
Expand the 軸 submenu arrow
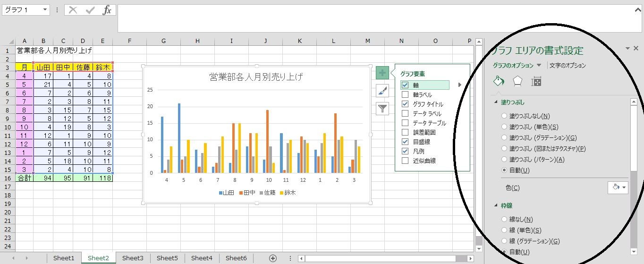point(459,85)
